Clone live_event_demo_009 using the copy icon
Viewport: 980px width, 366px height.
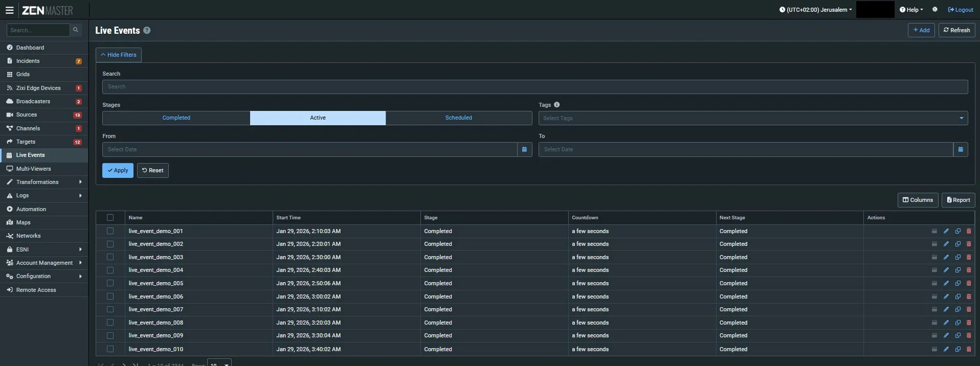[x=958, y=335]
